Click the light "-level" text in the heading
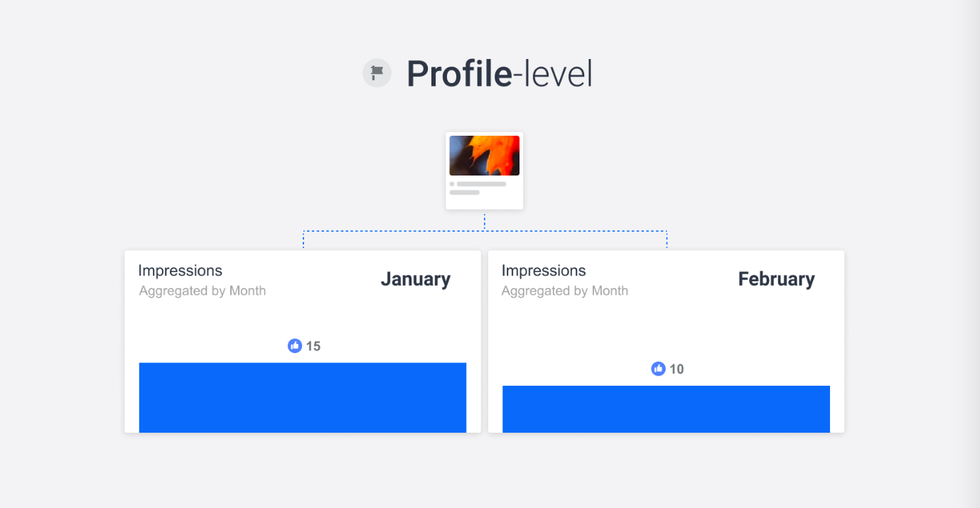 553,74
